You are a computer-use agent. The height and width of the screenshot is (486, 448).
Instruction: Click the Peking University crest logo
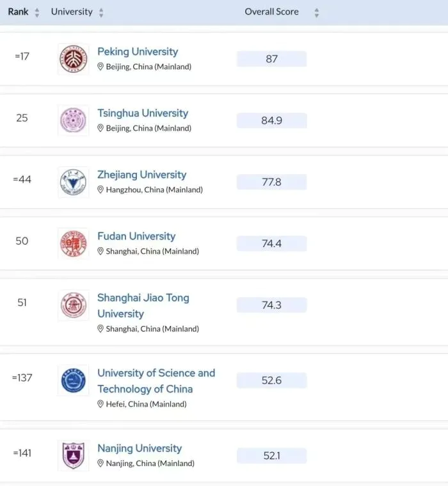click(74, 59)
